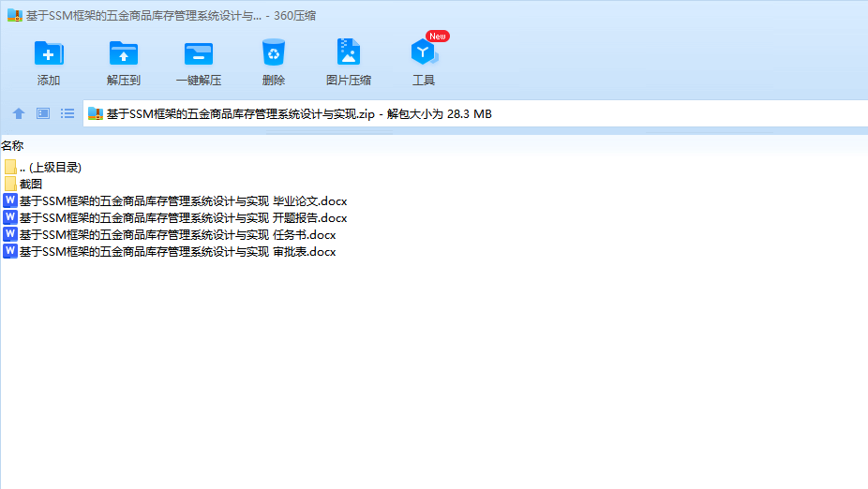This screenshot has height=489, width=868.
Task: Click the 添加 (Add) toolbar icon
Action: pyautogui.click(x=49, y=53)
